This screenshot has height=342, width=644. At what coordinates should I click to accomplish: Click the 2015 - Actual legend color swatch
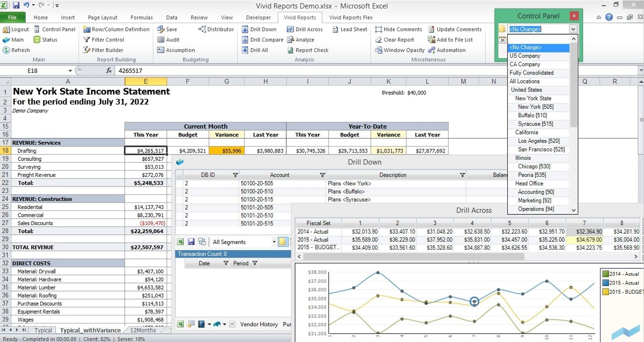pyautogui.click(x=605, y=283)
